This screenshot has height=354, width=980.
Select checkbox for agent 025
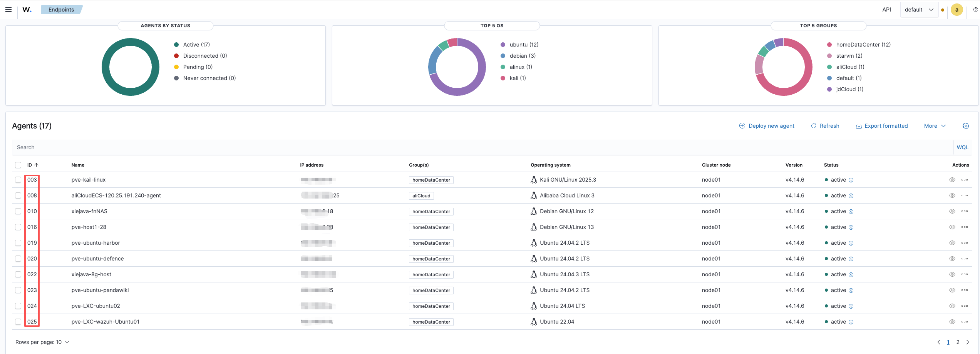tap(18, 322)
